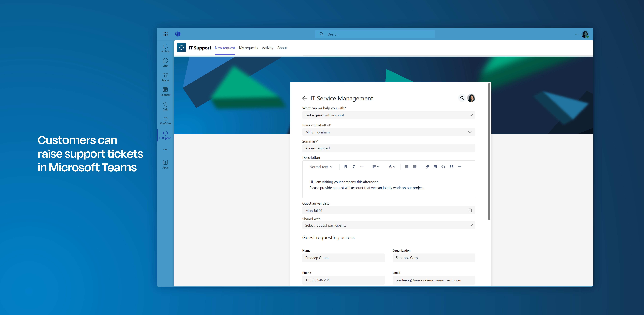
Task: Insert a quote block
Action: pyautogui.click(x=451, y=167)
